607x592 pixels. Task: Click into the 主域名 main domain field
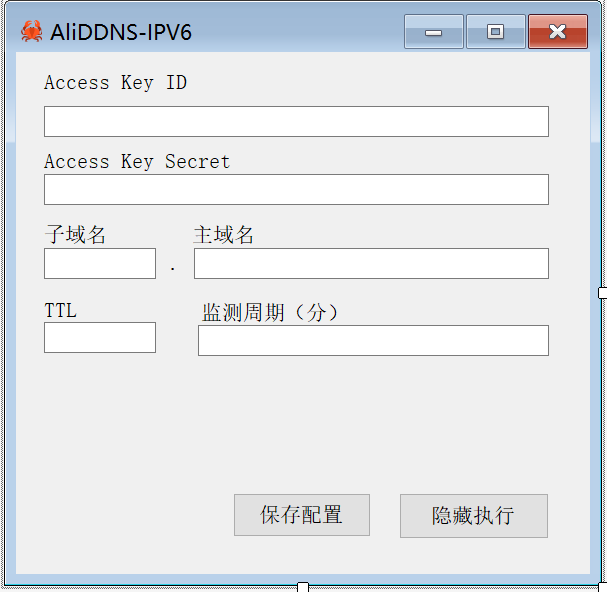click(x=371, y=263)
